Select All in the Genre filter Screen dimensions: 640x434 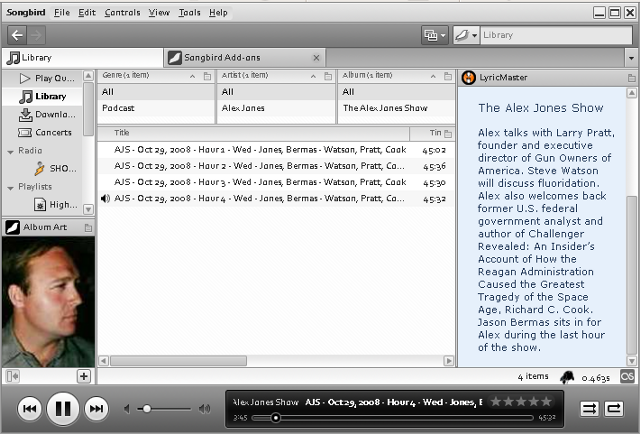pyautogui.click(x=156, y=92)
